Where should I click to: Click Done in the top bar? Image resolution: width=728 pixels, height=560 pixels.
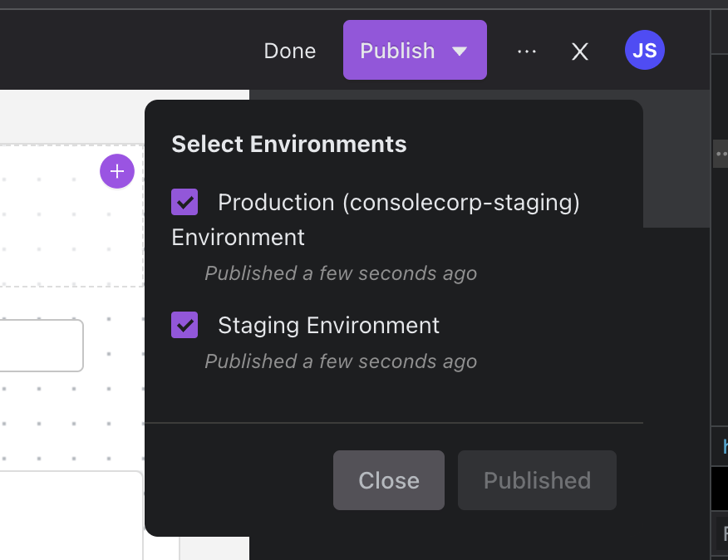(x=290, y=51)
